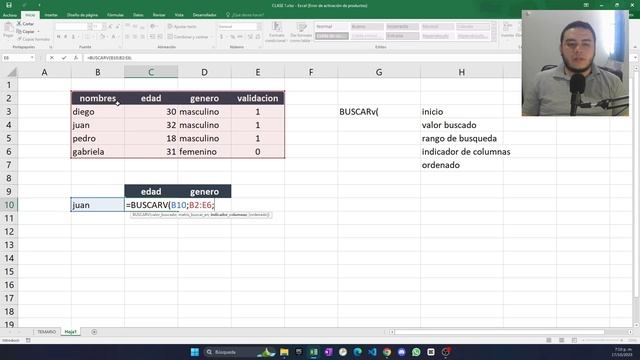Screen dimensions: 640x360
Task: Cancel the formula entry with the X
Action: click(x=52, y=58)
